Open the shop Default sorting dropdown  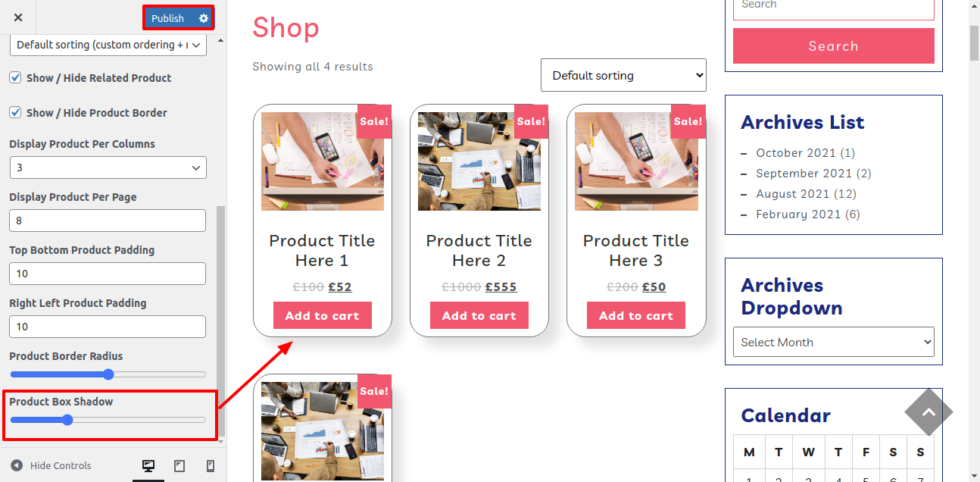coord(623,75)
